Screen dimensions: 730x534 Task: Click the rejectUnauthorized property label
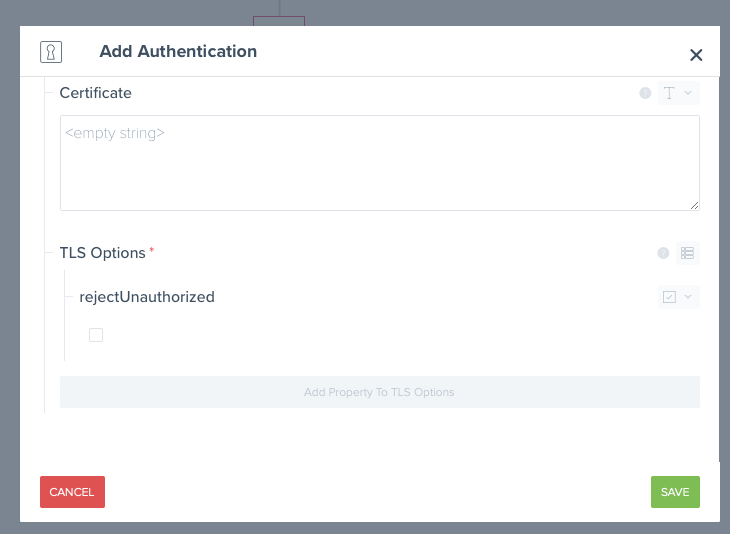point(147,297)
